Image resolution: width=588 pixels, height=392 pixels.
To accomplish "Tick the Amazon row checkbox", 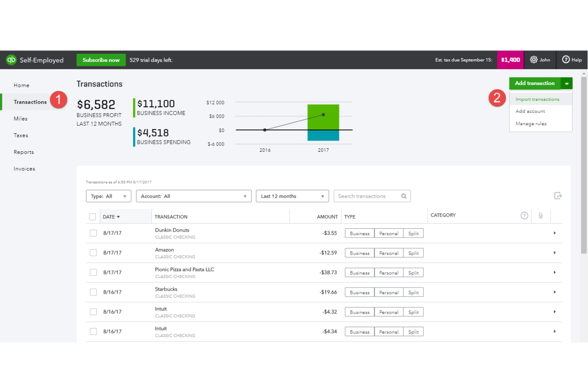I will click(93, 253).
